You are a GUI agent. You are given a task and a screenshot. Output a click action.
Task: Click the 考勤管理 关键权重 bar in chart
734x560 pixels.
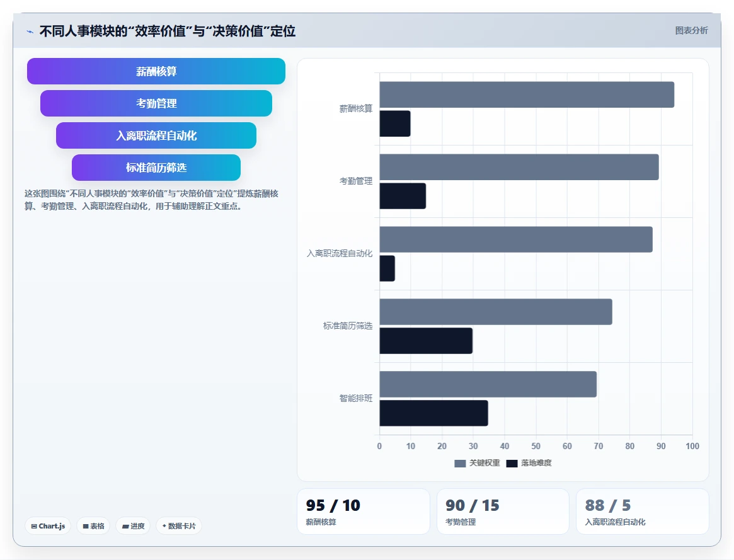(x=519, y=167)
